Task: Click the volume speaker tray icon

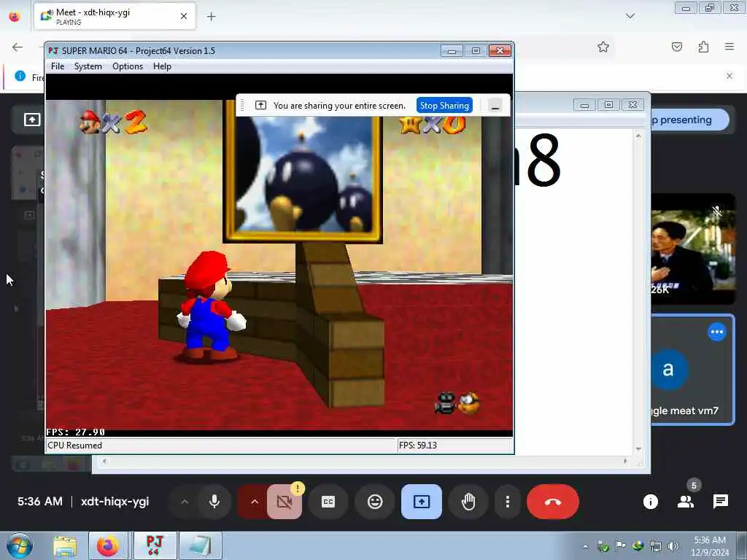Action: click(x=673, y=547)
